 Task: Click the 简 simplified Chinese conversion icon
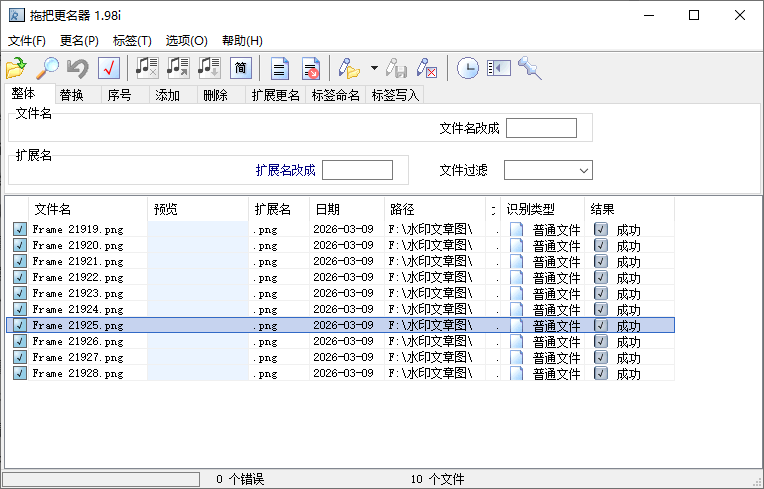(x=241, y=68)
